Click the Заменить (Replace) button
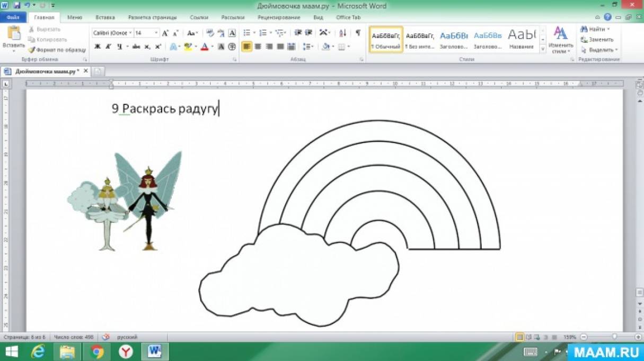Viewport: 644px width, 361px height. click(597, 40)
